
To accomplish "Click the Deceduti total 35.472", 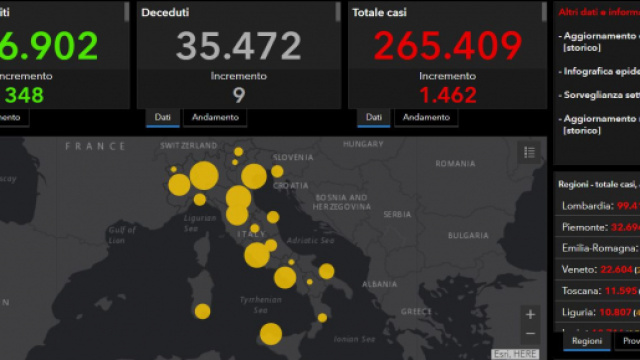I will pyautogui.click(x=238, y=46).
